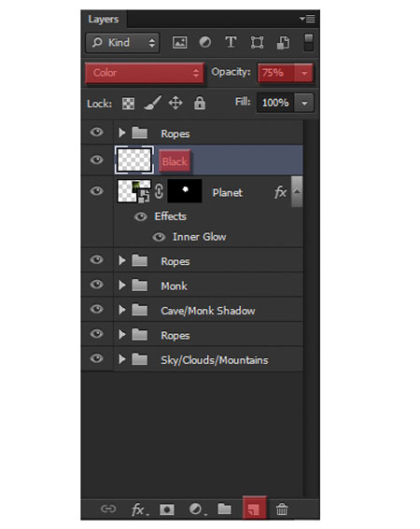Open the Layers panel flyout menu
This screenshot has height=529, width=420.
307,19
